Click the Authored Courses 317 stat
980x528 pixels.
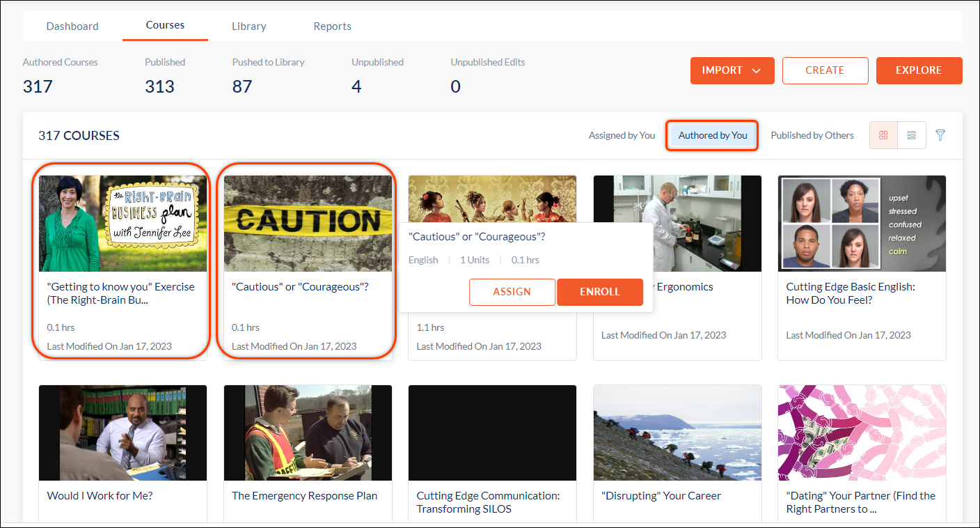coord(60,77)
